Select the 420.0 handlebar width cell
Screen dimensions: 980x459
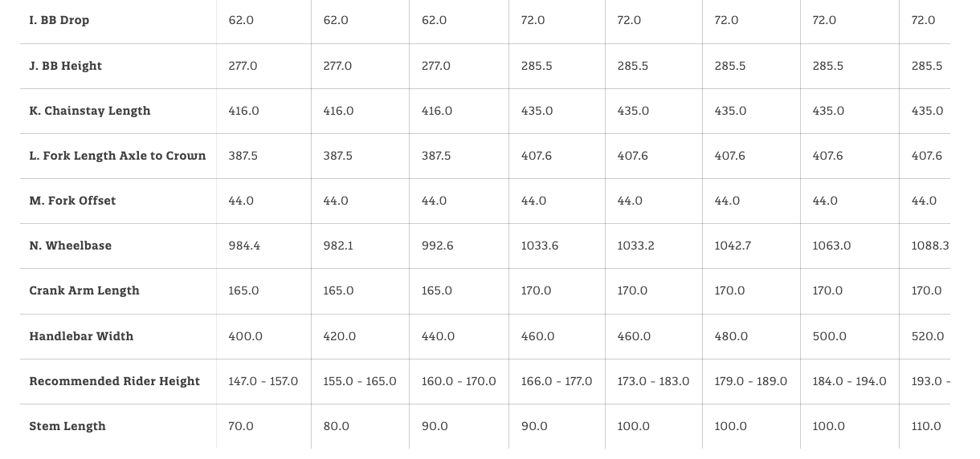[x=340, y=336]
